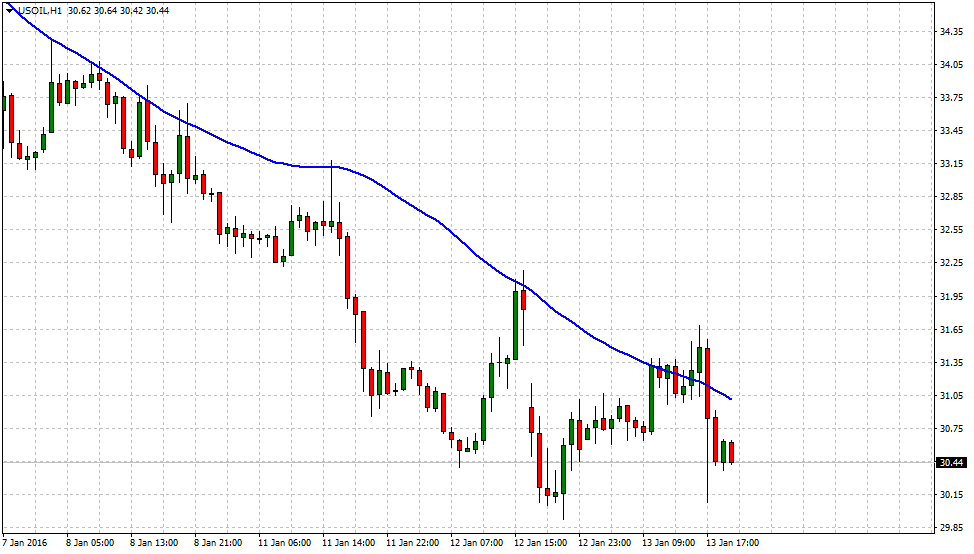Image resolution: width=974 pixels, height=554 pixels.
Task: Click the 31.65 price axis label
Action: (951, 329)
